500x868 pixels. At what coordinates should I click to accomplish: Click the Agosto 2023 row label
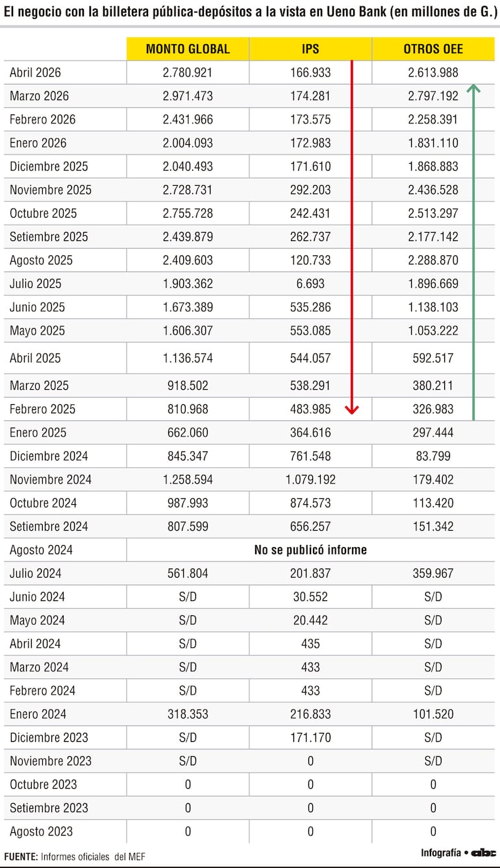(x=41, y=831)
